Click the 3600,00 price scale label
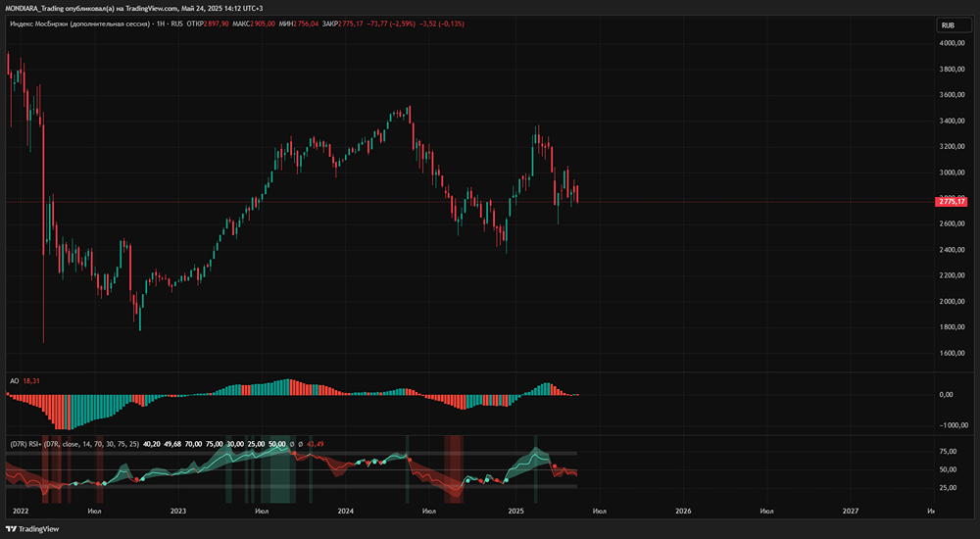The image size is (980, 539). tap(954, 95)
